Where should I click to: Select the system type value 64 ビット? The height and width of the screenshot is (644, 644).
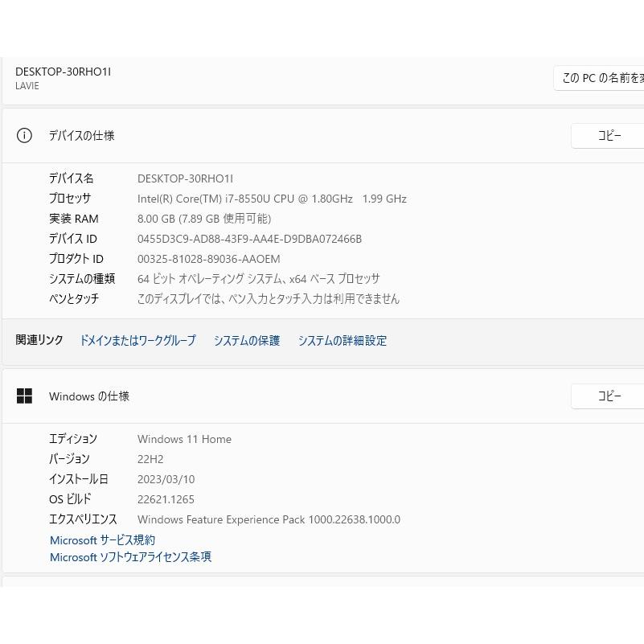[258, 279]
